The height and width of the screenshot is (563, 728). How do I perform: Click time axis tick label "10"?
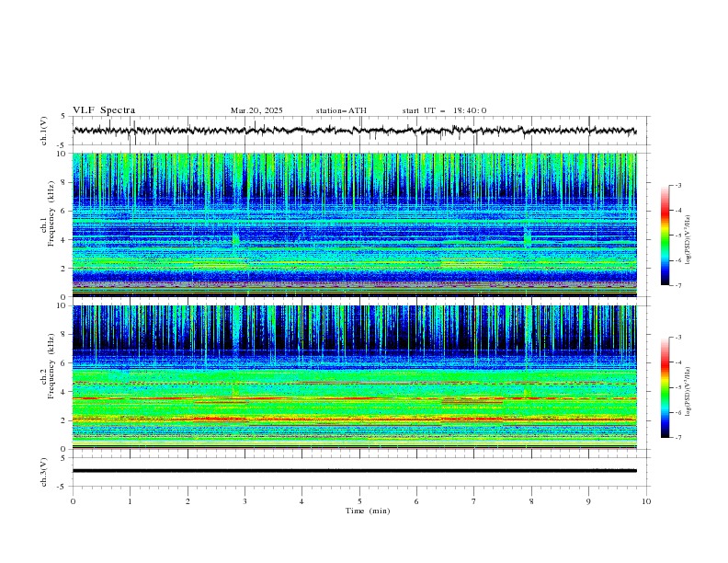pos(646,501)
